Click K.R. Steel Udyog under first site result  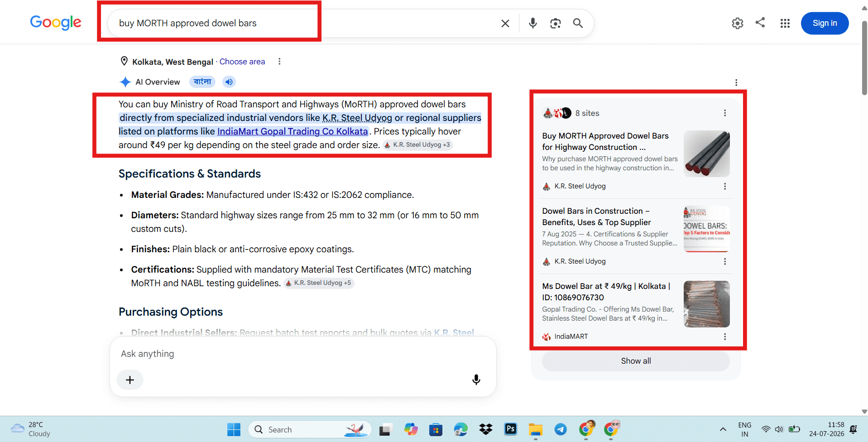pos(580,186)
